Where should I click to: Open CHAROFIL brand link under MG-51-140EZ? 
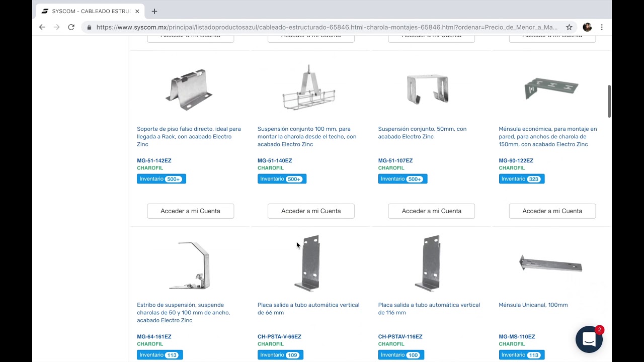coord(271,168)
